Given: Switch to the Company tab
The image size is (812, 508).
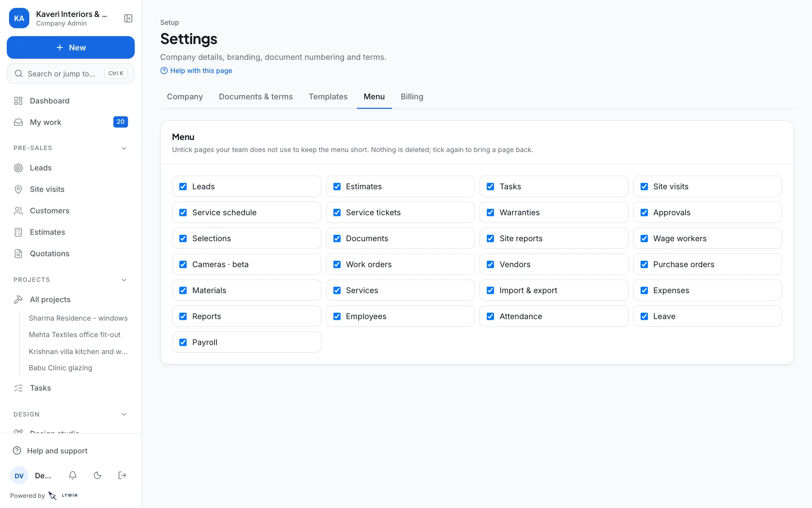Looking at the screenshot, I should [x=185, y=97].
